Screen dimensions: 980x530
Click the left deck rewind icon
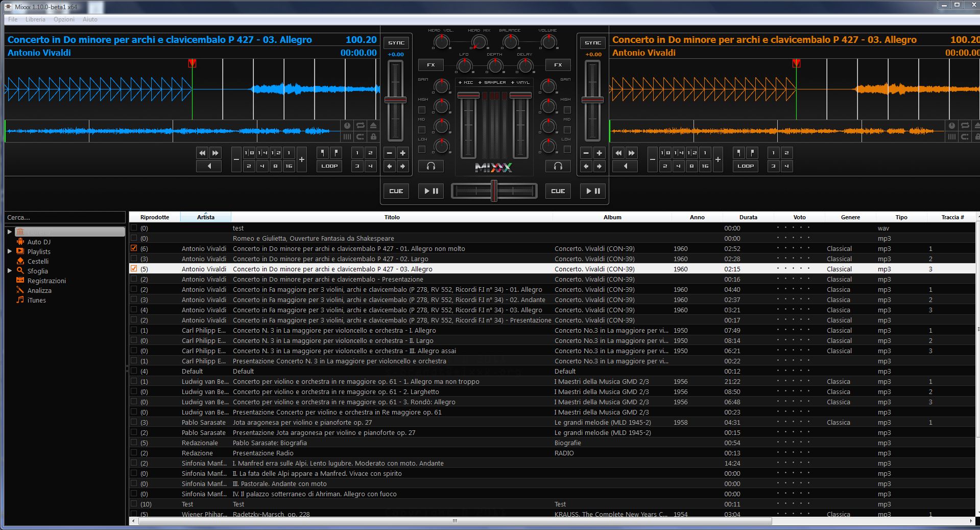203,153
